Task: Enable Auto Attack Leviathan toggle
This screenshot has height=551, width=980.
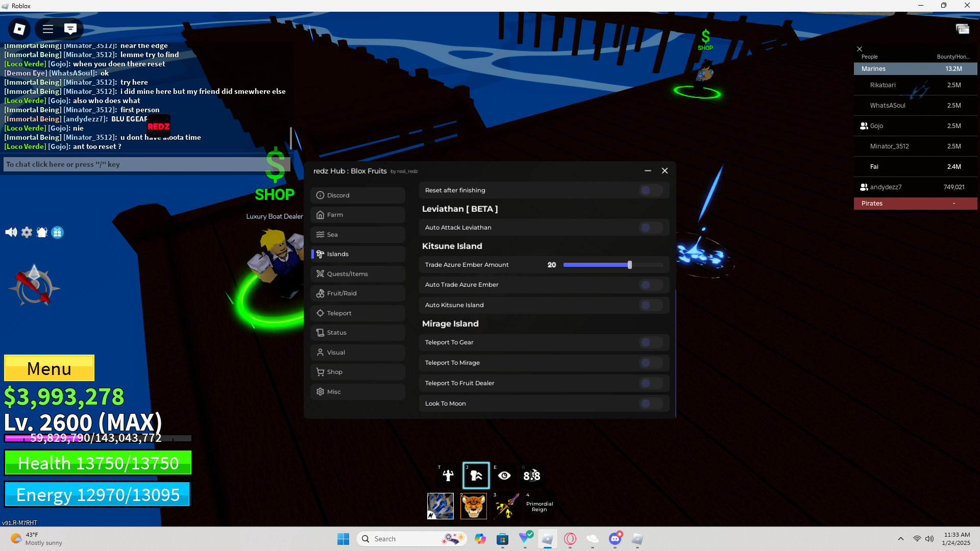Action: [x=650, y=228]
